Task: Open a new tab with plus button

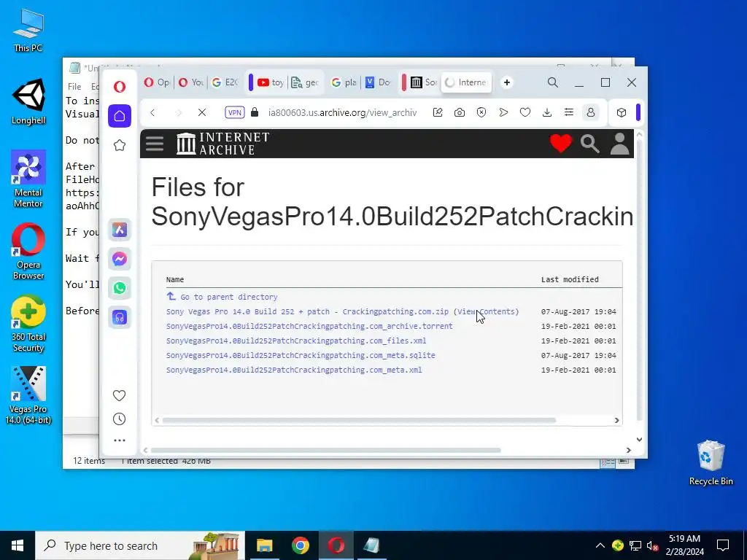Action: [507, 82]
